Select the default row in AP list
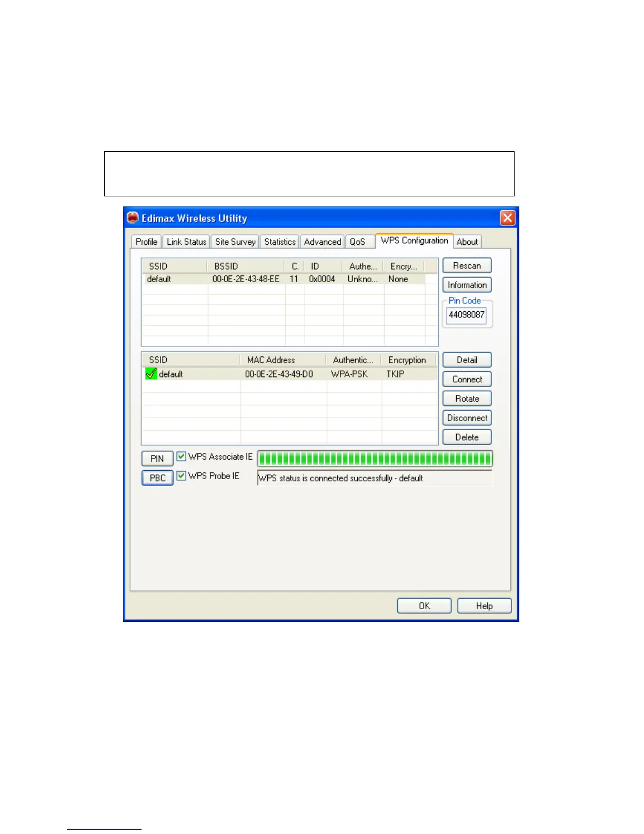The width and height of the screenshot is (644, 834). 284,279
